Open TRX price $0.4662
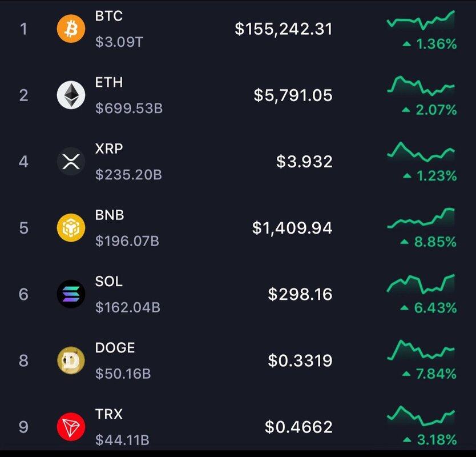Image resolution: width=476 pixels, height=457 pixels. coord(298,427)
